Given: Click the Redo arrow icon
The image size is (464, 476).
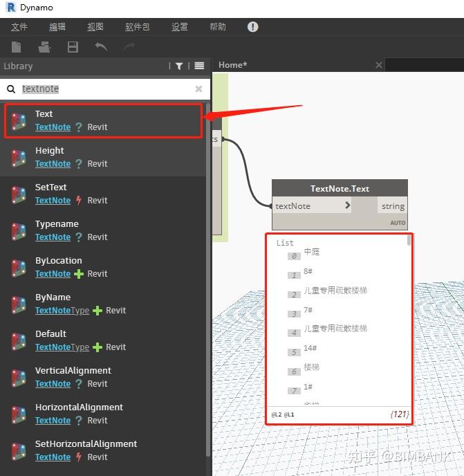Looking at the screenshot, I should pyautogui.click(x=129, y=47).
